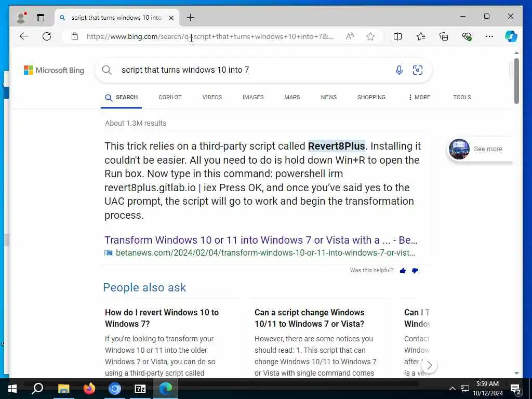Give thumbs up for helpful answer

(x=403, y=270)
